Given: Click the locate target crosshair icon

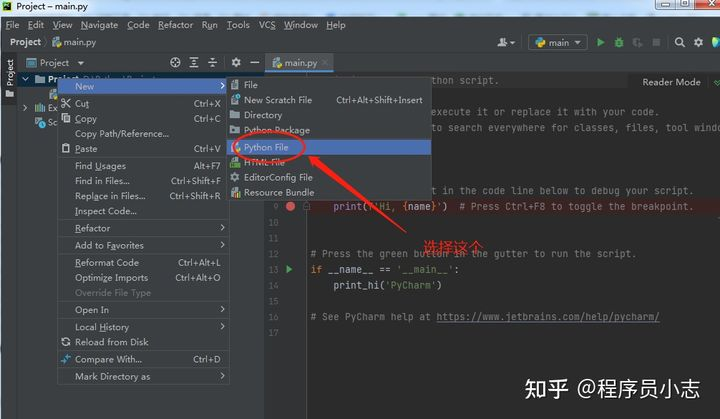Looking at the screenshot, I should tap(175, 62).
